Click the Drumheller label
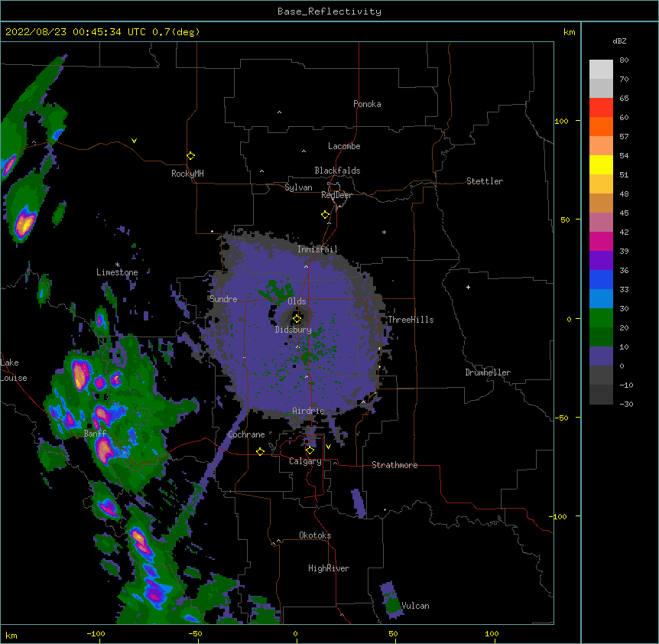The image size is (659, 644). [x=488, y=372]
